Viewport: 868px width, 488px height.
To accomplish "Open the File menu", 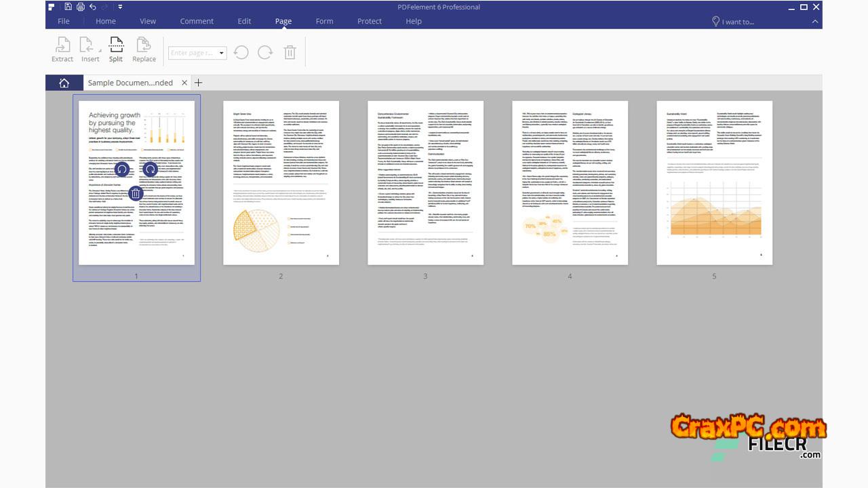I will 64,21.
